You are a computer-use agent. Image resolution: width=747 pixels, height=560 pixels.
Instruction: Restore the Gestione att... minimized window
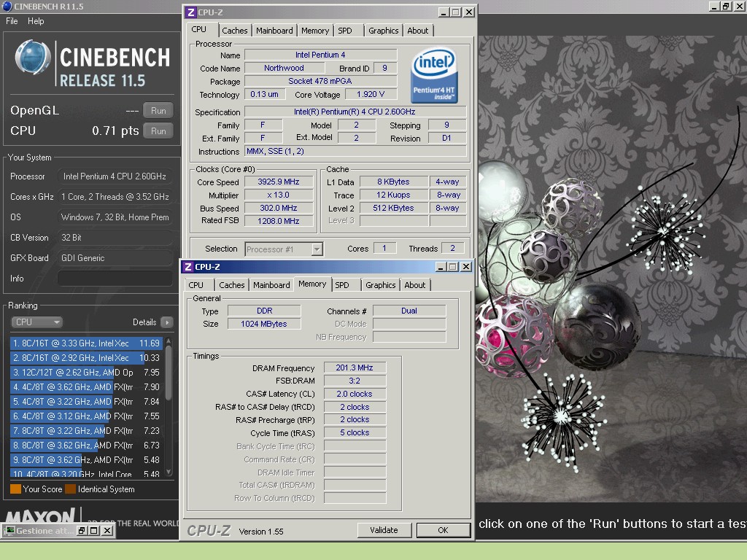[82, 531]
